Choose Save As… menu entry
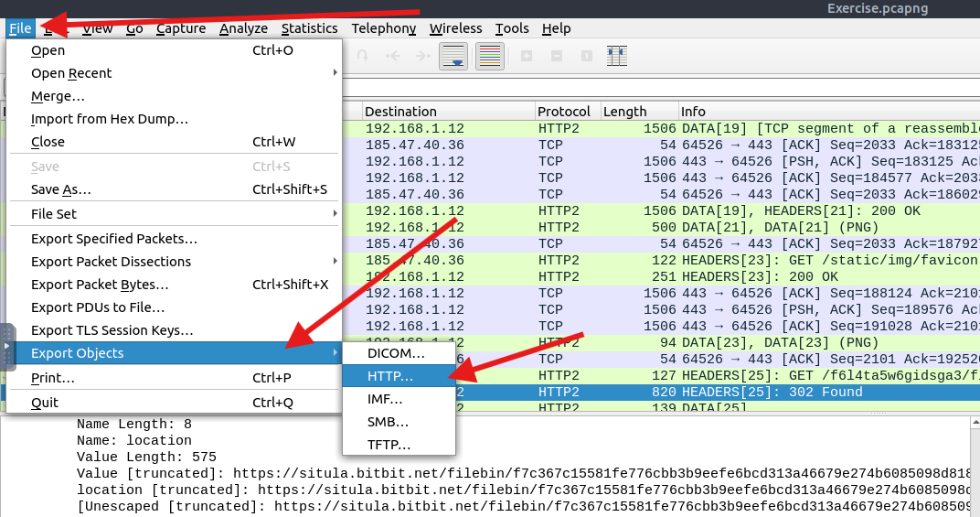Screen dimensions: 980x517 coord(175,189)
